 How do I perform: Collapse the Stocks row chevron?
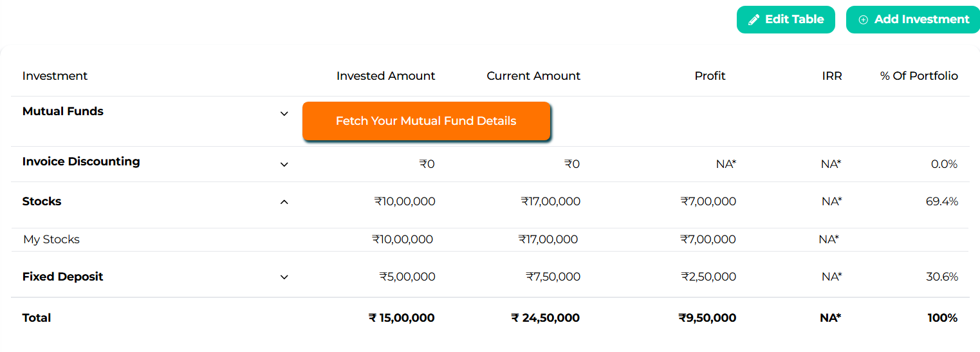tap(284, 202)
